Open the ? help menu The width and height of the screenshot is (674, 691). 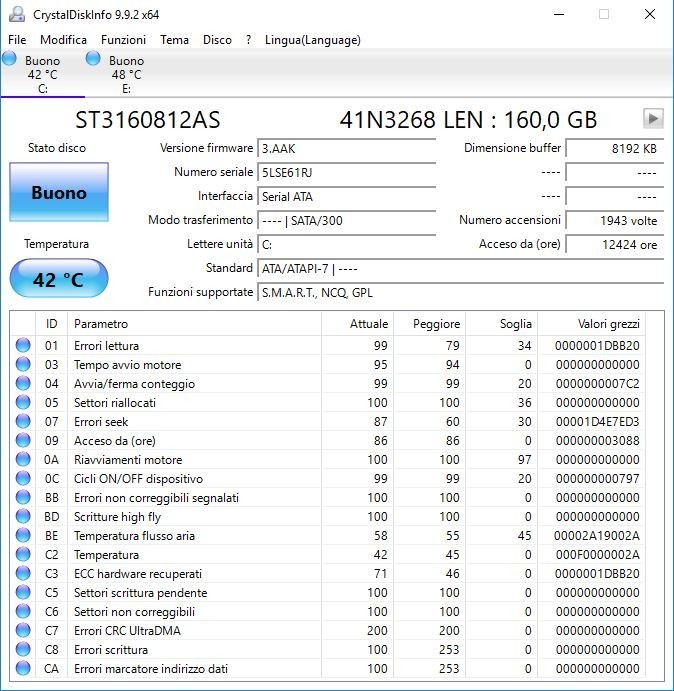[x=249, y=40]
